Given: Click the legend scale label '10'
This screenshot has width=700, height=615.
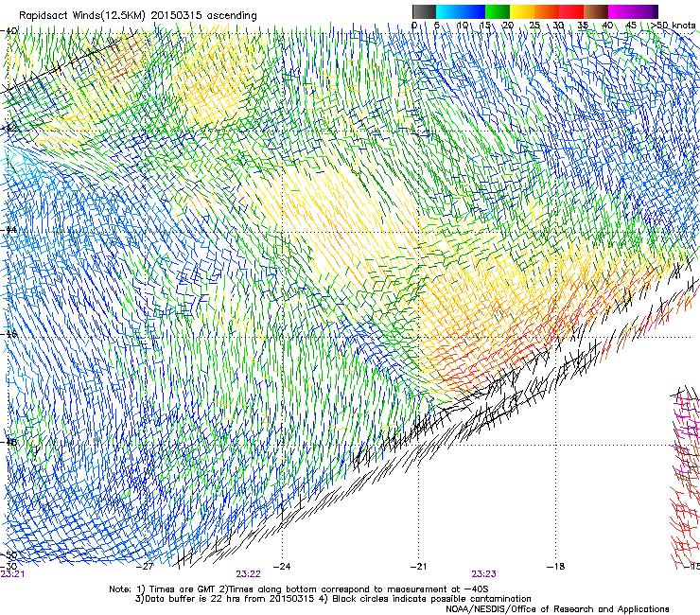Looking at the screenshot, I should tap(463, 25).
